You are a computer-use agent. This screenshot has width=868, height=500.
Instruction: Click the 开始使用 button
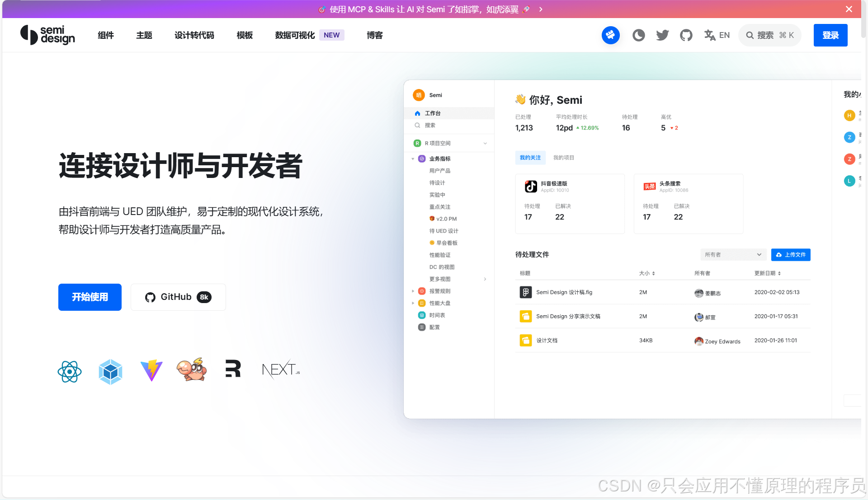[x=90, y=297]
